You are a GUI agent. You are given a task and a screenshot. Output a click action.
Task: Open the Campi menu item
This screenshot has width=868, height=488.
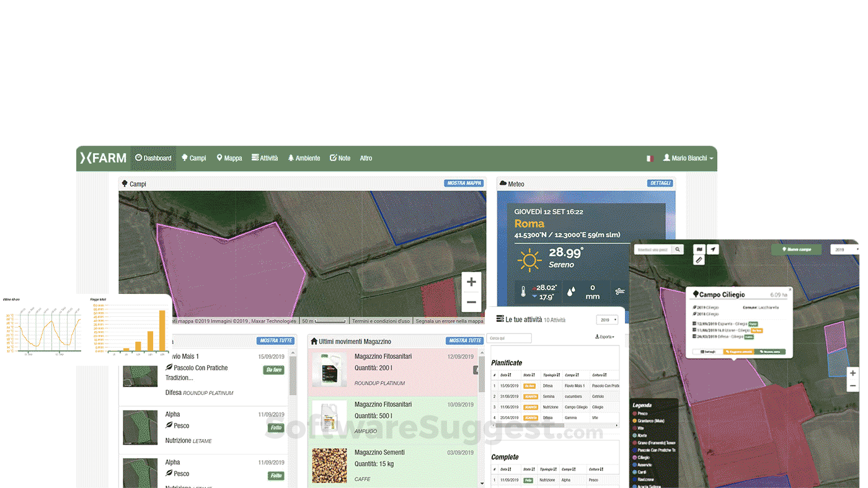(193, 158)
